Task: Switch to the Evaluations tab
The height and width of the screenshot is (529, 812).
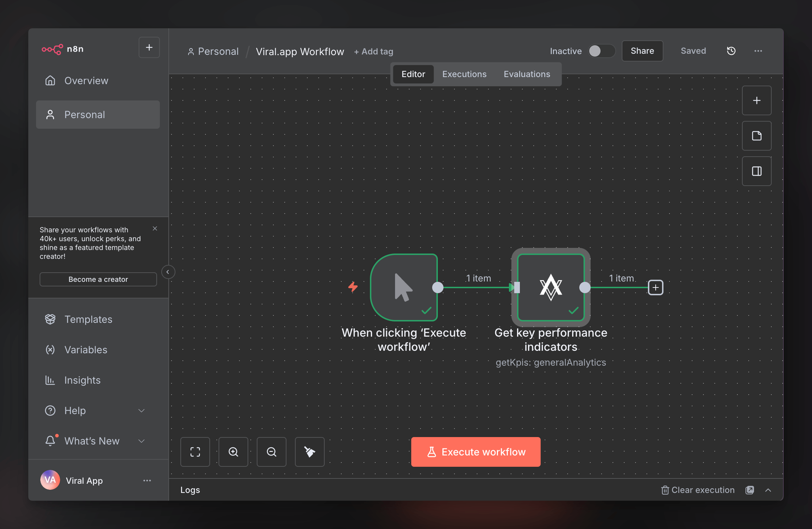Action: point(527,74)
